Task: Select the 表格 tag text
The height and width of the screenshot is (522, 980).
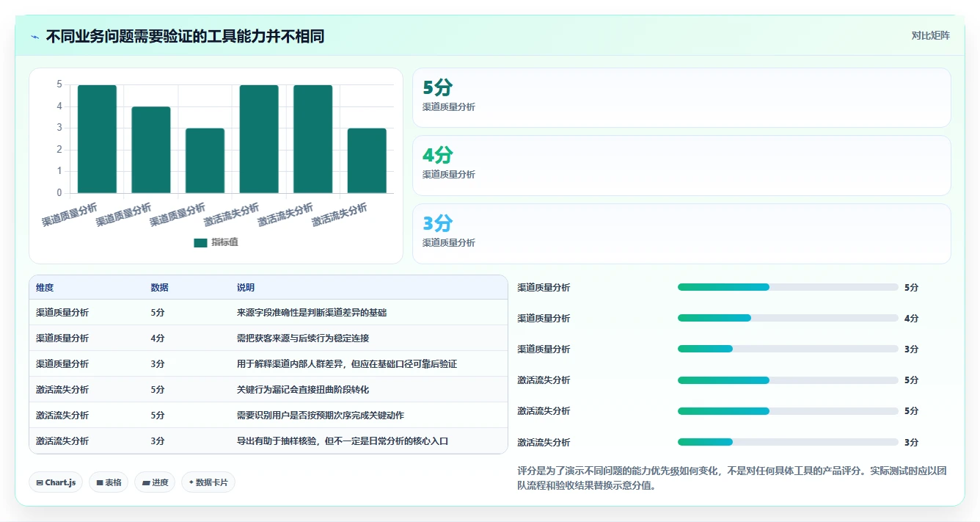Action: 113,482
